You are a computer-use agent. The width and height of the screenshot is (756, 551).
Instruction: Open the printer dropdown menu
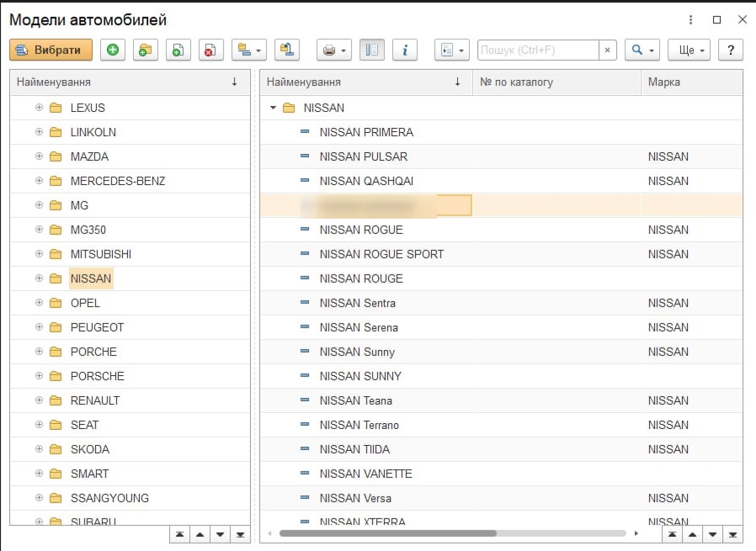pyautogui.click(x=334, y=50)
